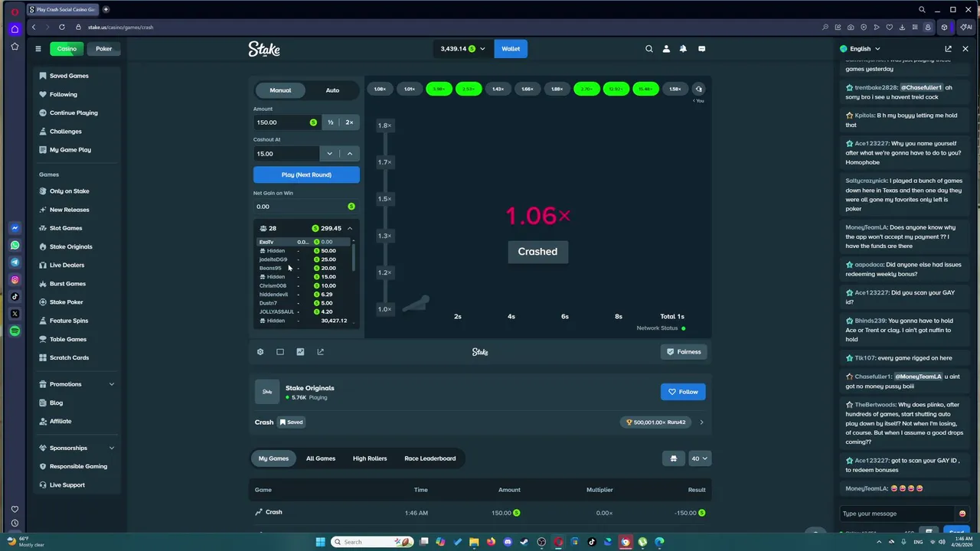Screen dimensions: 980x551
Task: Click the chat bubble icon in header
Action: (x=701, y=49)
